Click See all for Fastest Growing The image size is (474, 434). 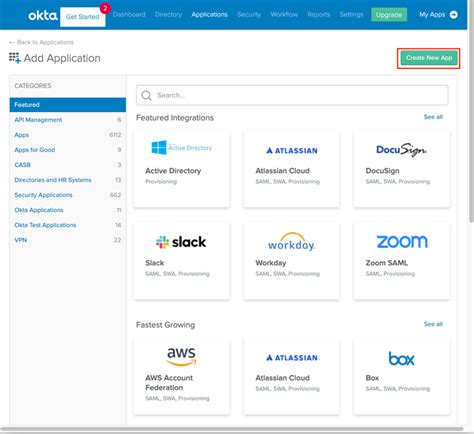(433, 324)
